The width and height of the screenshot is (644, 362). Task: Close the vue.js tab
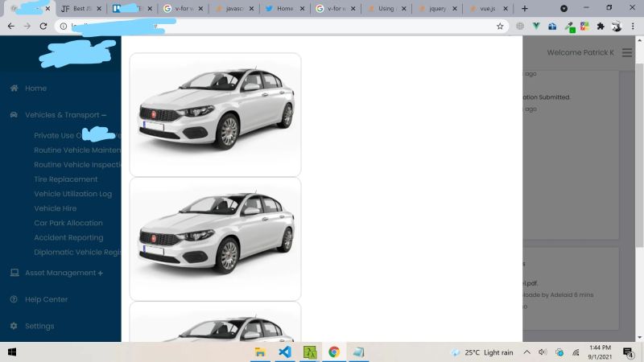pos(506,9)
